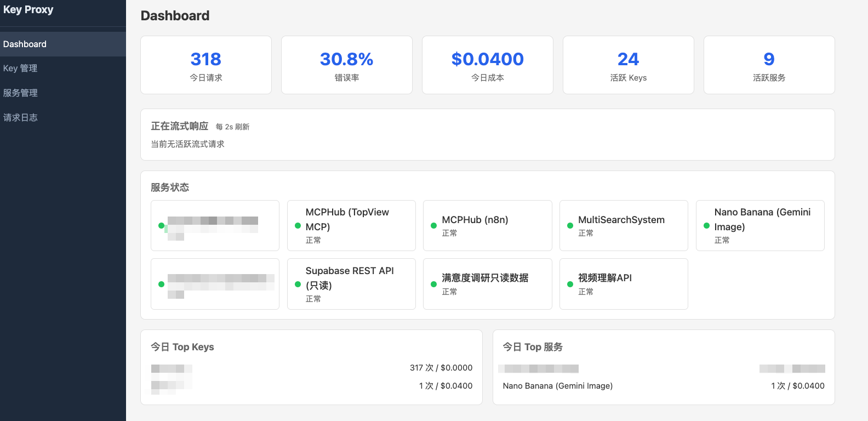Viewport: 868px width, 421px height.
Task: Click the 每 2s 刷新 label
Action: pos(232,127)
